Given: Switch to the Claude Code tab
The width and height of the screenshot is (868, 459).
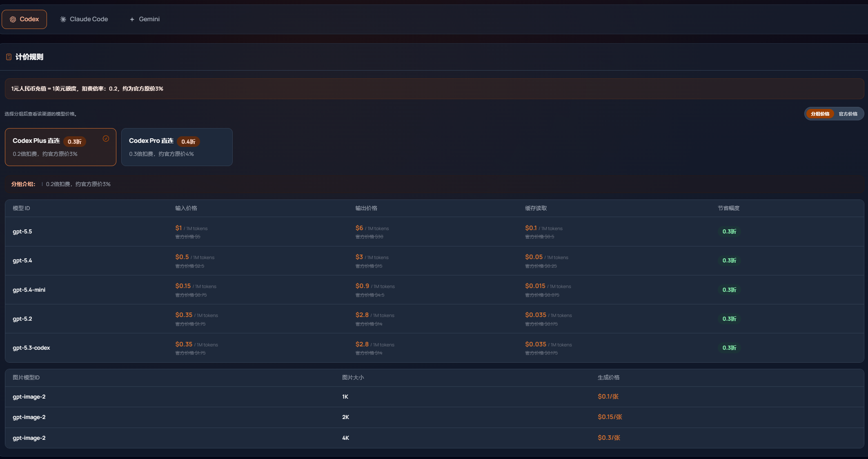Looking at the screenshot, I should 84,19.
